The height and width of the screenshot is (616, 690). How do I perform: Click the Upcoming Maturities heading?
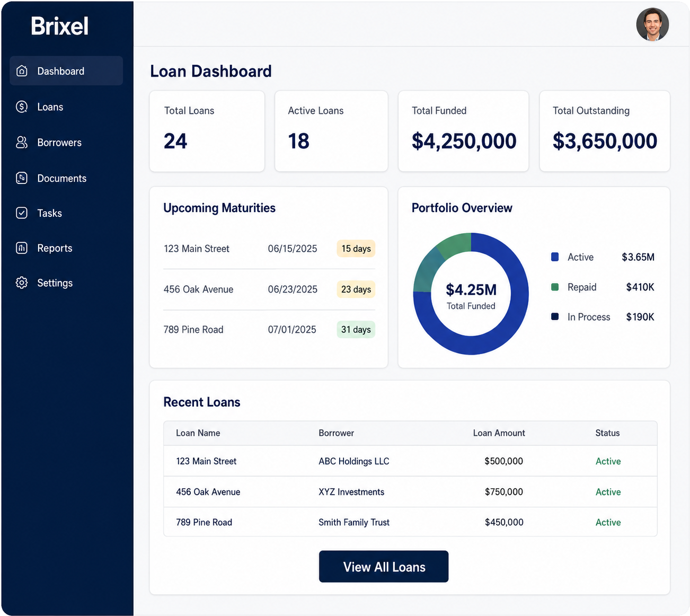[x=219, y=208]
